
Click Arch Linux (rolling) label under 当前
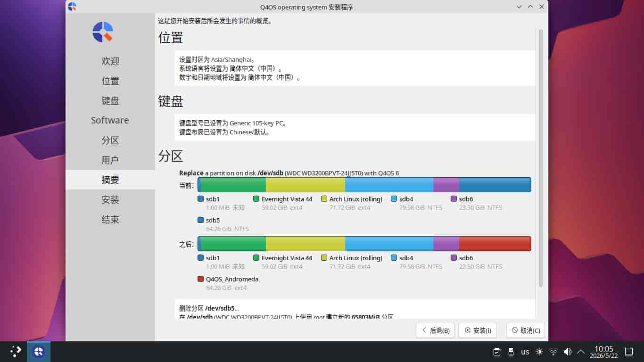click(x=356, y=199)
